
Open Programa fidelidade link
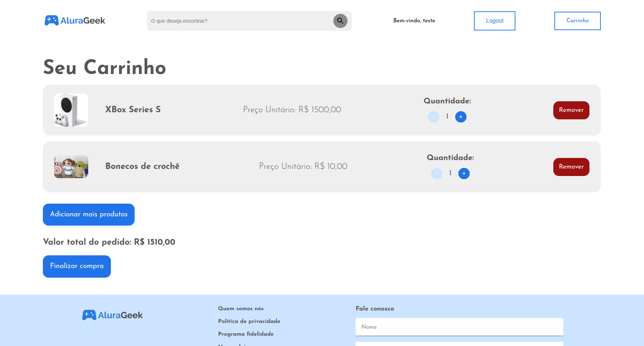246,334
